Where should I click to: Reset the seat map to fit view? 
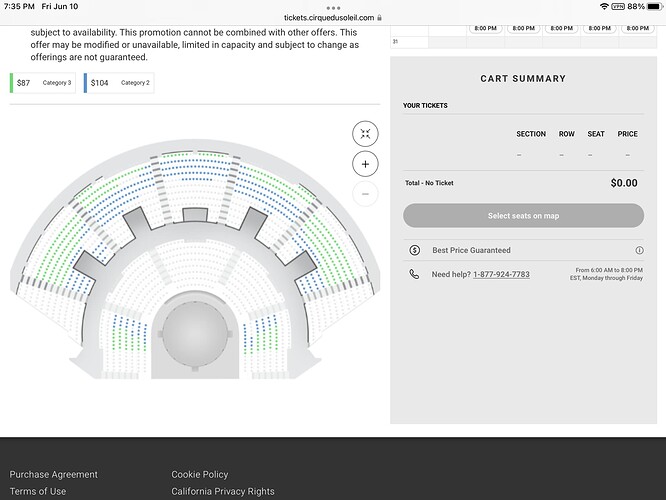(x=365, y=133)
